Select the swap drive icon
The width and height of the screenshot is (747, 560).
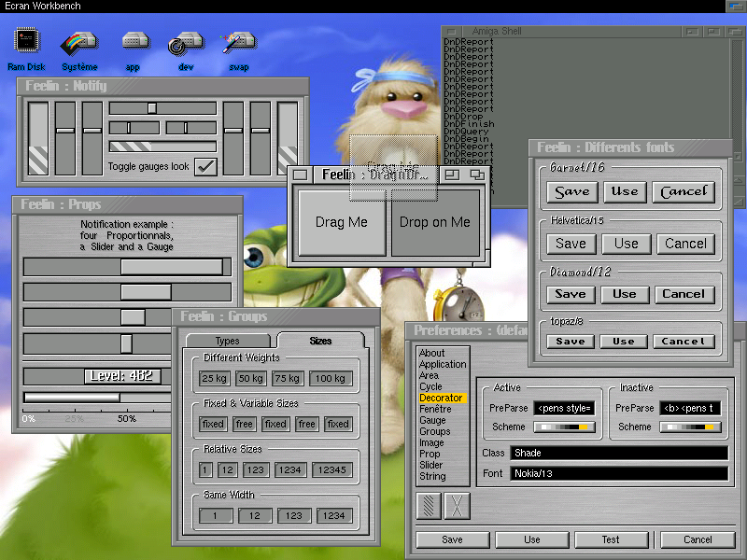239,50
